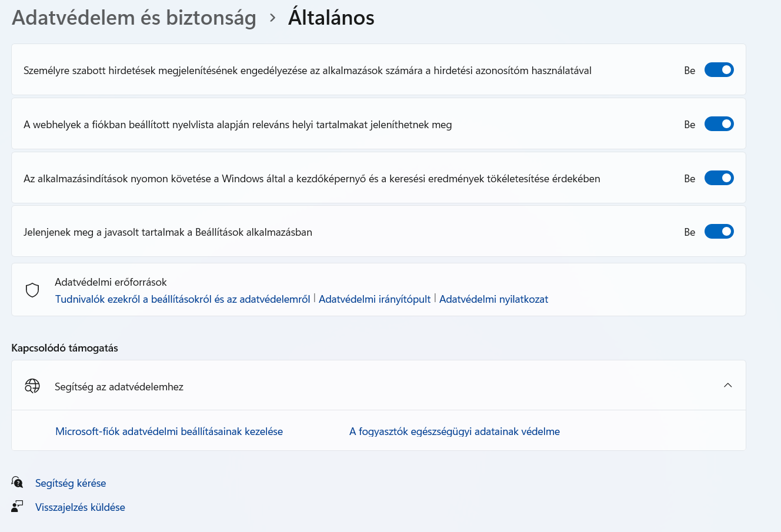The image size is (781, 532).
Task: Go back to Adatvédelem és biztonság breadcrumb
Action: 134,18
